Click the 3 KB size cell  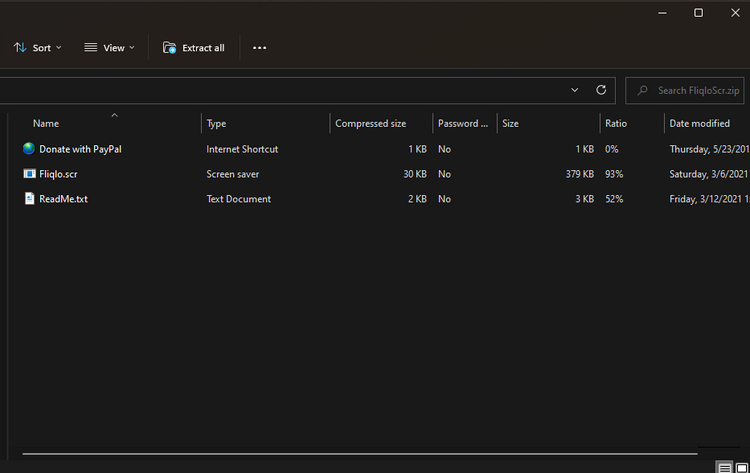tap(585, 199)
